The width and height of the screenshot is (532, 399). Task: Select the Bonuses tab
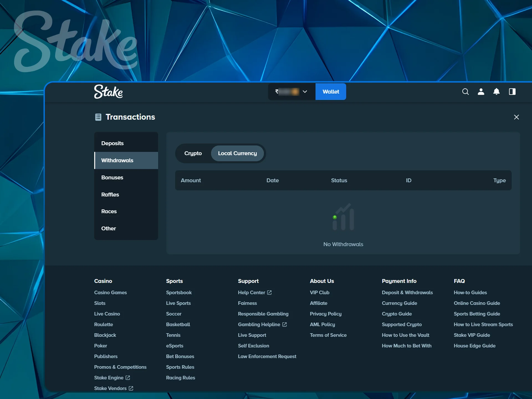[x=126, y=178]
